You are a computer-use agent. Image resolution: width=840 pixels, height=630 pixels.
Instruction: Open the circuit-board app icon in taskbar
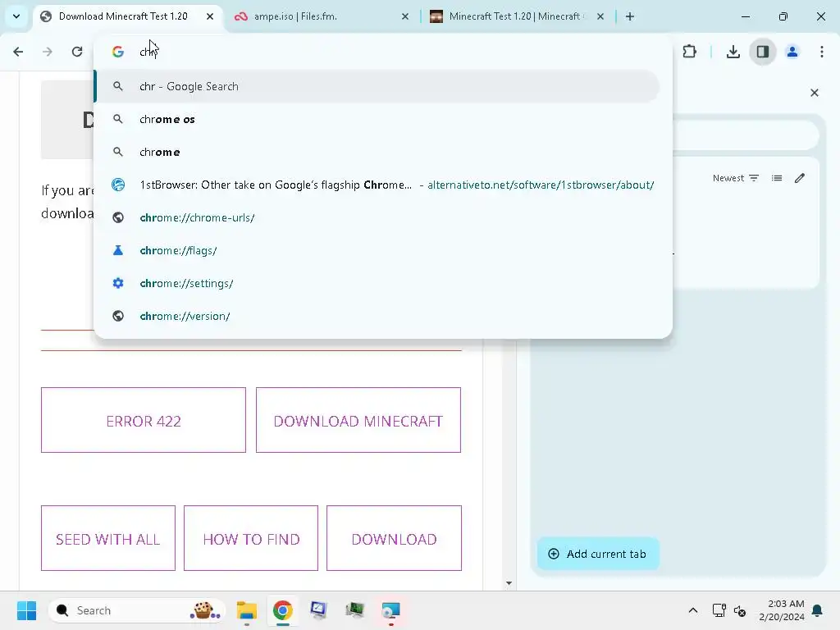pos(354,610)
